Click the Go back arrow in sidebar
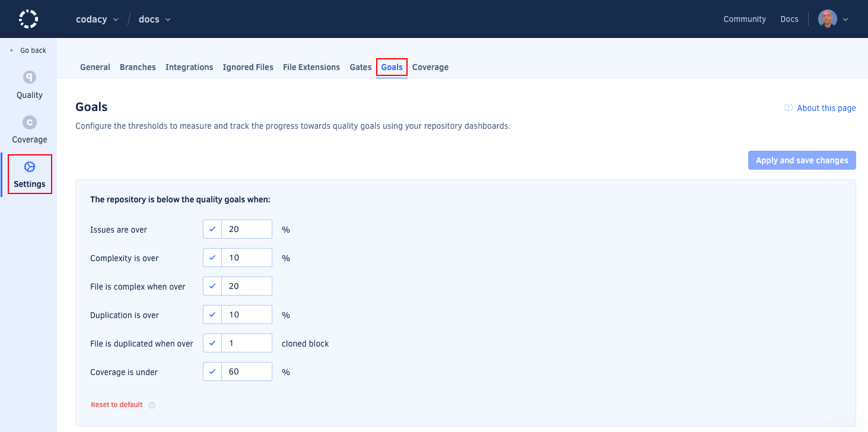Screen dimensions: 868x432 [x=12, y=50]
